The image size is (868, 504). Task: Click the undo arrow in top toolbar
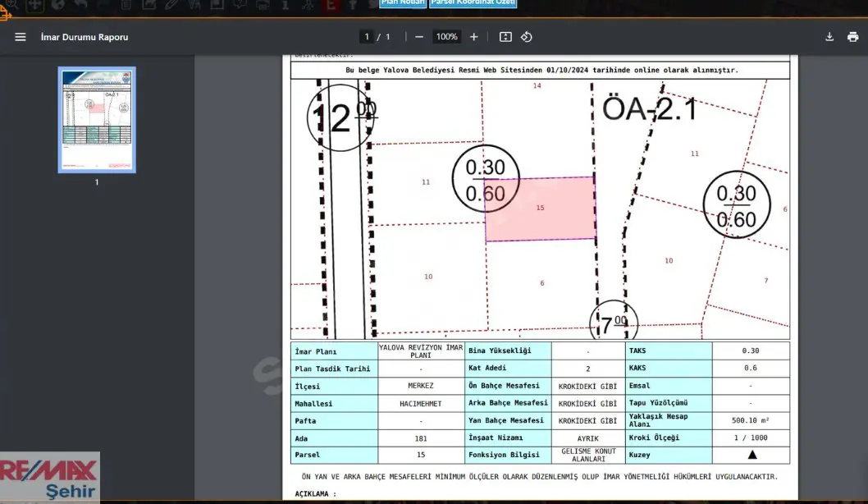pos(81,4)
